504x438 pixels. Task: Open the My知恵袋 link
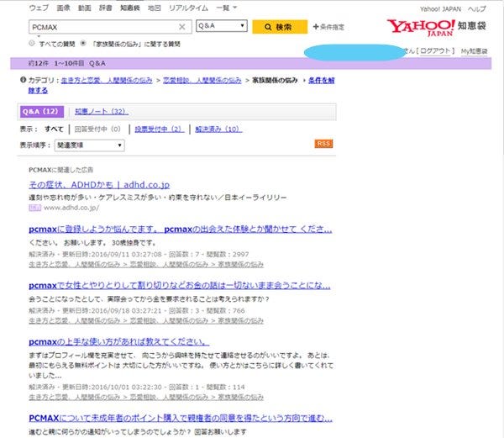click(x=474, y=50)
